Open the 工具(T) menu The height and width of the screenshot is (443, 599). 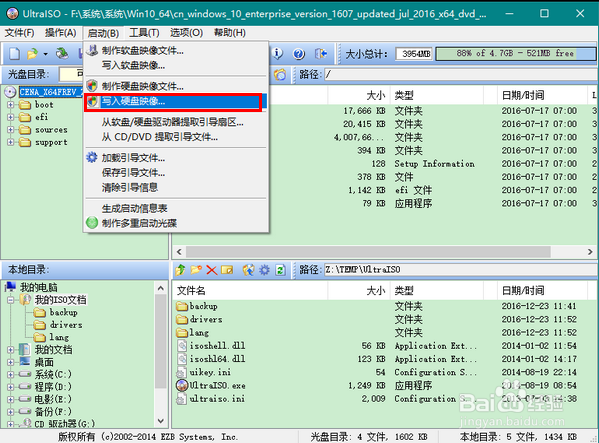click(144, 33)
